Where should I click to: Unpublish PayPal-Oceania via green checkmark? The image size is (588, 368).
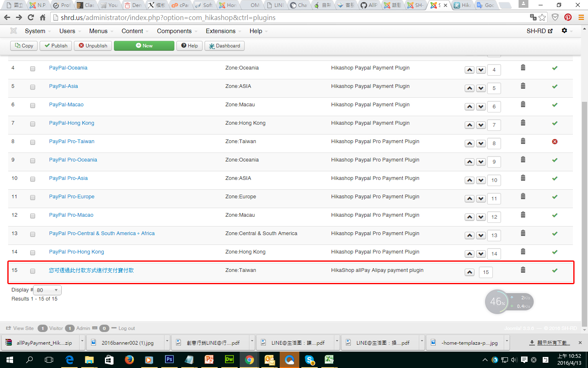pyautogui.click(x=555, y=68)
